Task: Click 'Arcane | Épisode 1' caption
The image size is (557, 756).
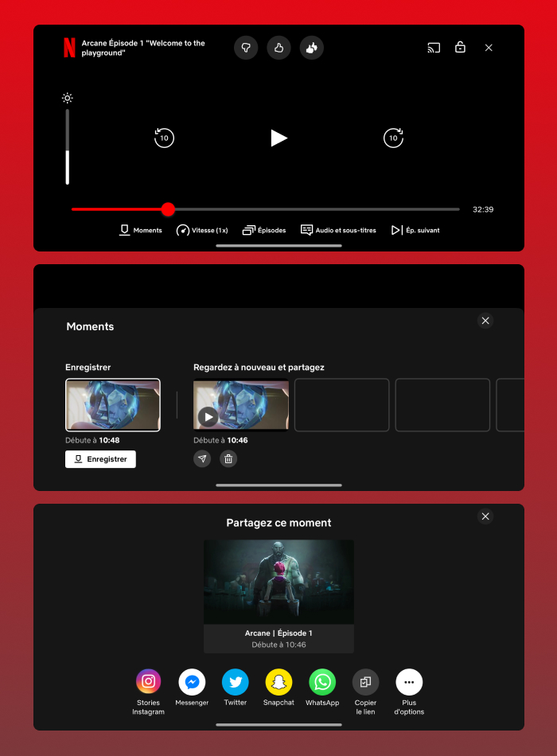Action: pos(278,633)
